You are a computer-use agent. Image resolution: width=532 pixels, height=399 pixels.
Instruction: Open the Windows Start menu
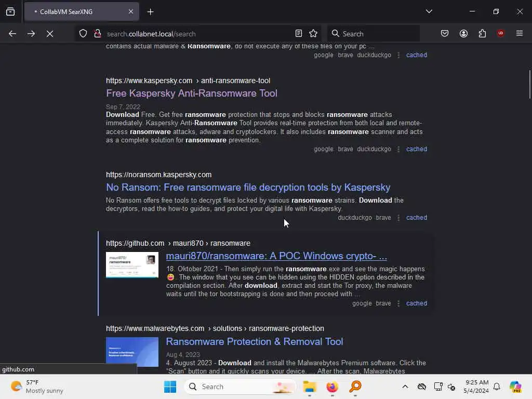170,387
